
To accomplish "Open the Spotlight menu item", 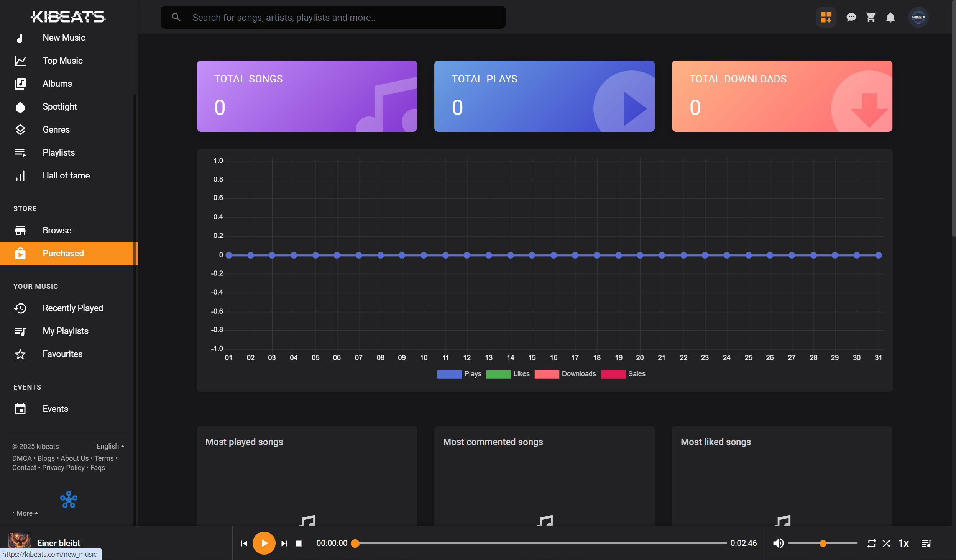I will point(59,106).
